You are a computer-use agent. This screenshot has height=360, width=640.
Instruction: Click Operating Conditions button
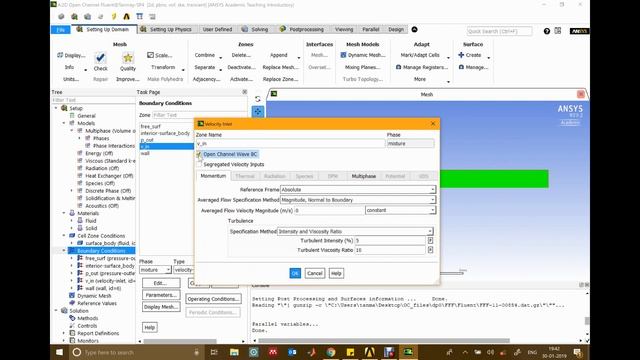coord(213,299)
